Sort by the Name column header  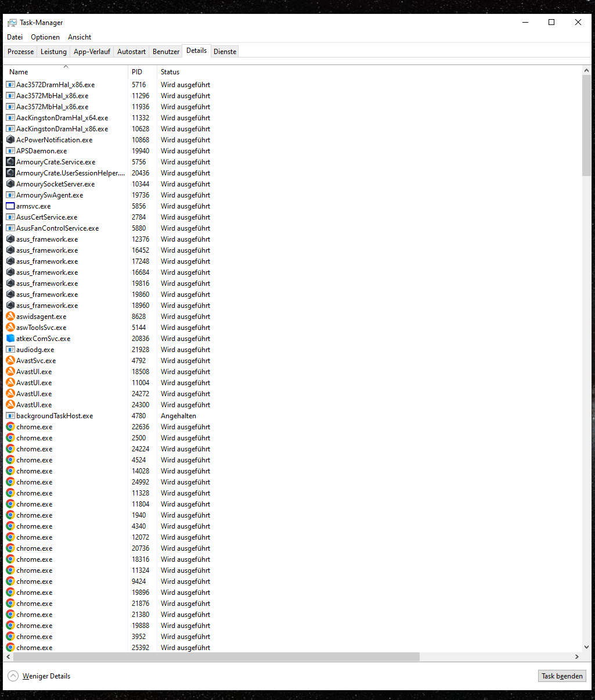click(66, 72)
